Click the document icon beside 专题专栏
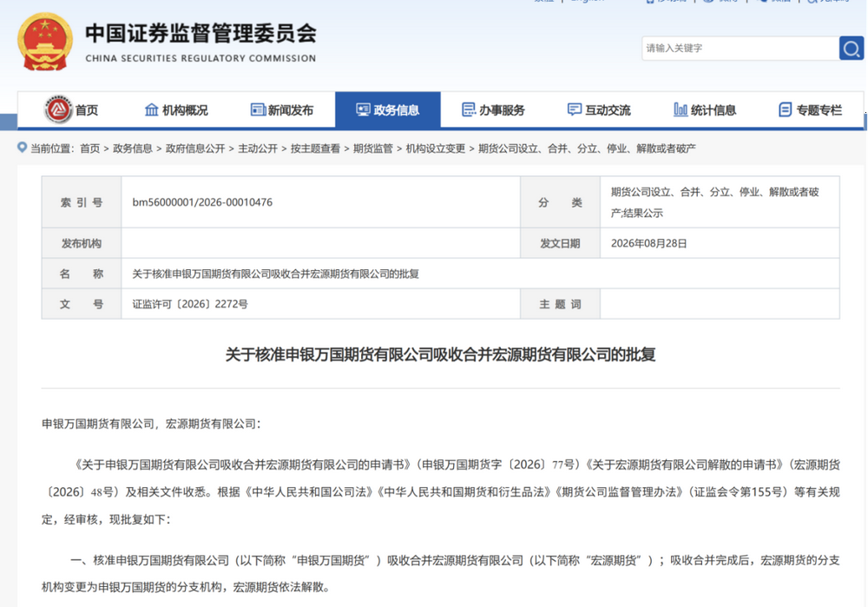868x607 pixels. click(785, 109)
